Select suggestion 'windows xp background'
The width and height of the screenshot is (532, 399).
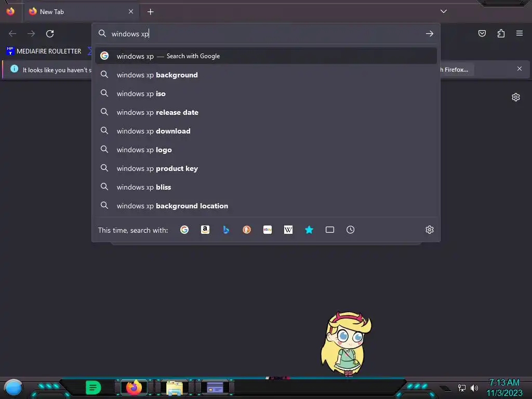pyautogui.click(x=266, y=75)
